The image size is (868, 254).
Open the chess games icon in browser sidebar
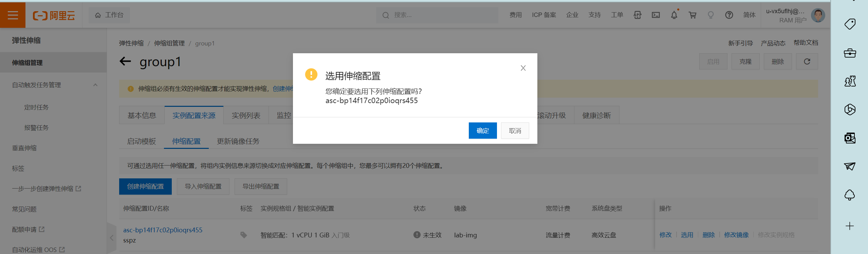pyautogui.click(x=850, y=81)
